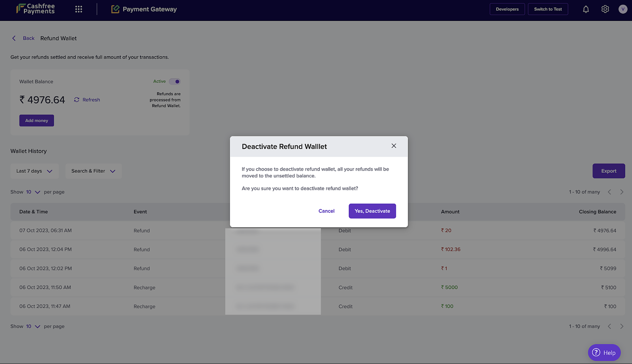Click the Back link
This screenshot has height=364, width=632.
click(28, 38)
